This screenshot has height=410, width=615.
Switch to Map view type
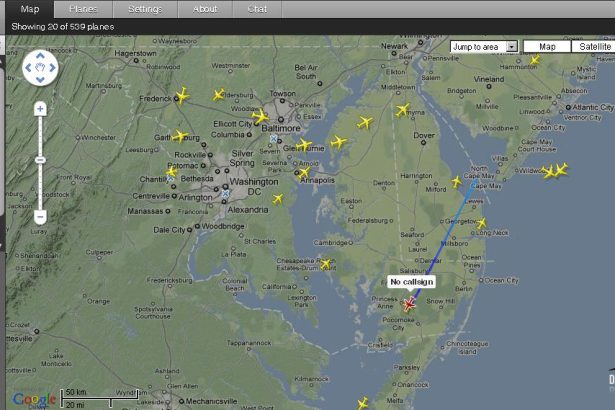[x=547, y=47]
